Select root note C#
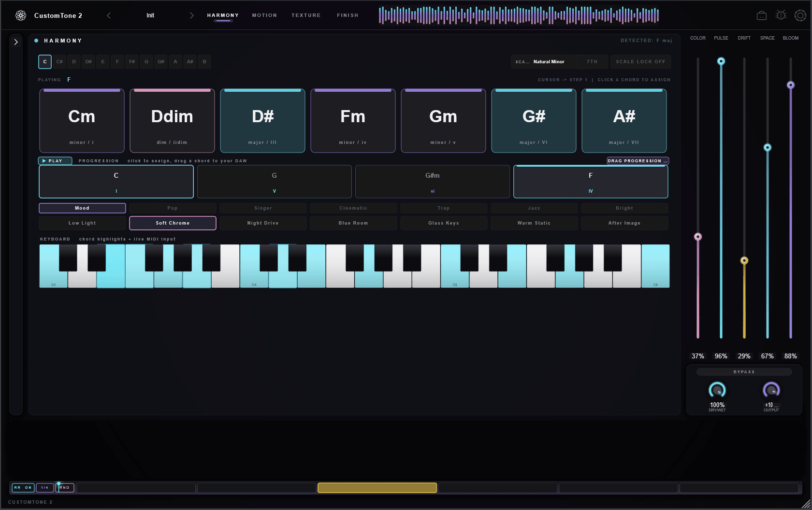 59,62
